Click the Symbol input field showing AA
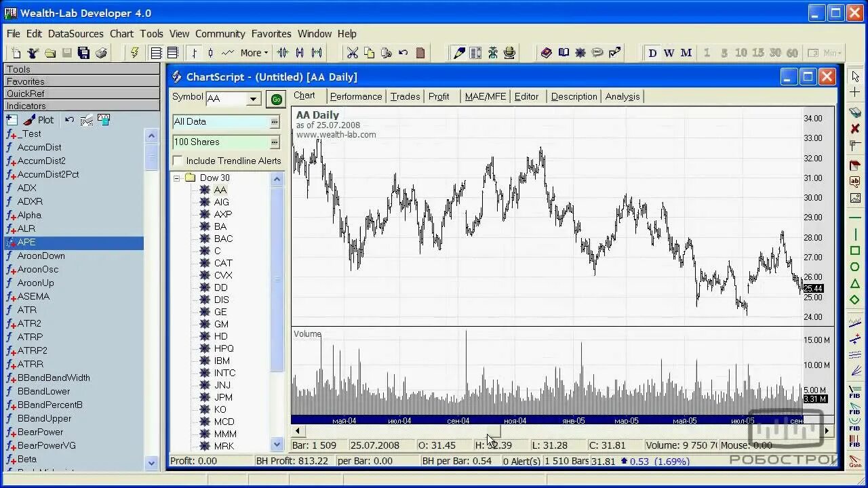Image resolution: width=868 pixels, height=488 pixels. pos(226,99)
